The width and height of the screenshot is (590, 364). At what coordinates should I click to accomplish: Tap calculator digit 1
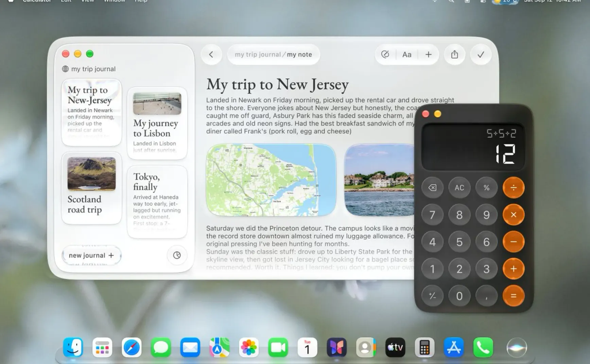432,269
